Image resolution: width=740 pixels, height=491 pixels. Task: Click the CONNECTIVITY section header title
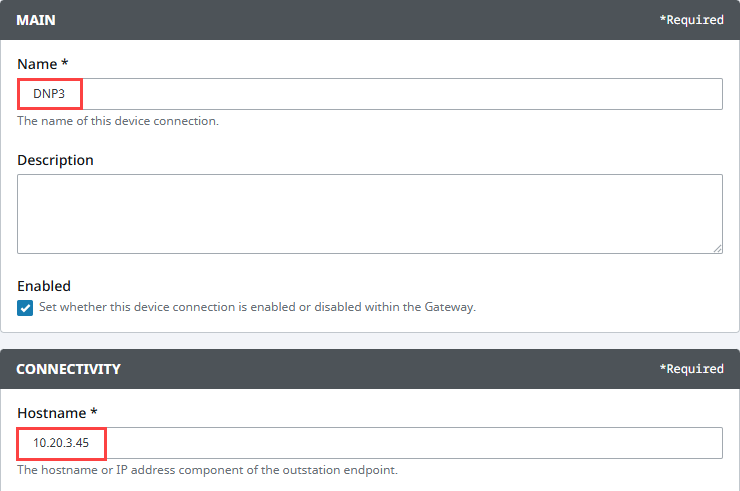68,369
